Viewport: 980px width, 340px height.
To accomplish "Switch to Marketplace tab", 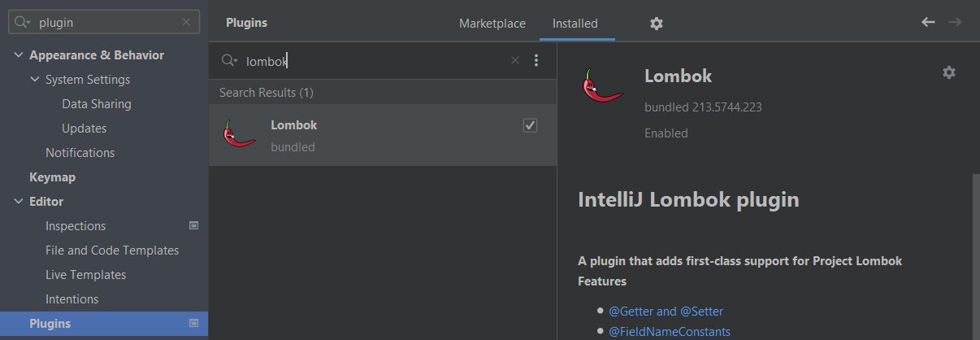I will click(x=492, y=24).
